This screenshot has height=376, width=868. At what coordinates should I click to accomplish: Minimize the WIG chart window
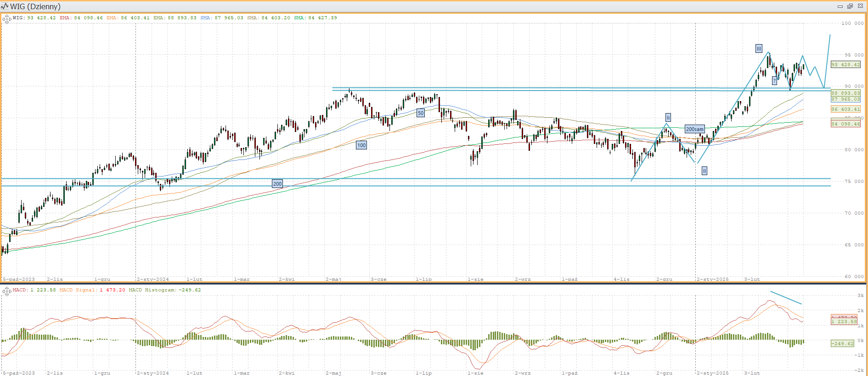click(x=840, y=6)
